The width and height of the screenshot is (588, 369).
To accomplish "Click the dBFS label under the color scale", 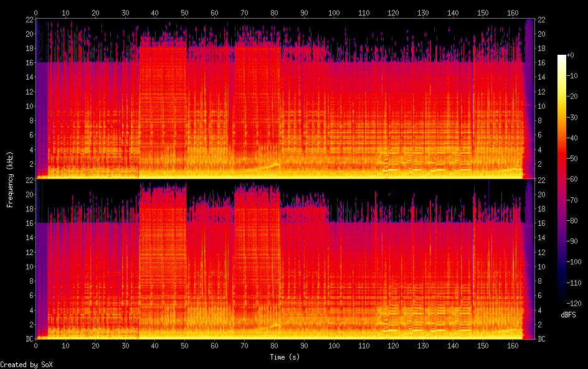I will point(568,315).
